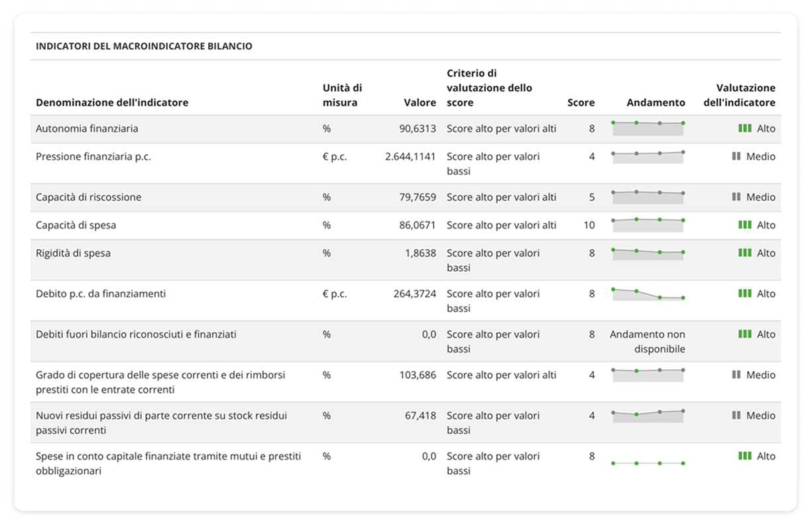The width and height of the screenshot is (812, 525).
Task: Click the Valore column header
Action: point(420,103)
